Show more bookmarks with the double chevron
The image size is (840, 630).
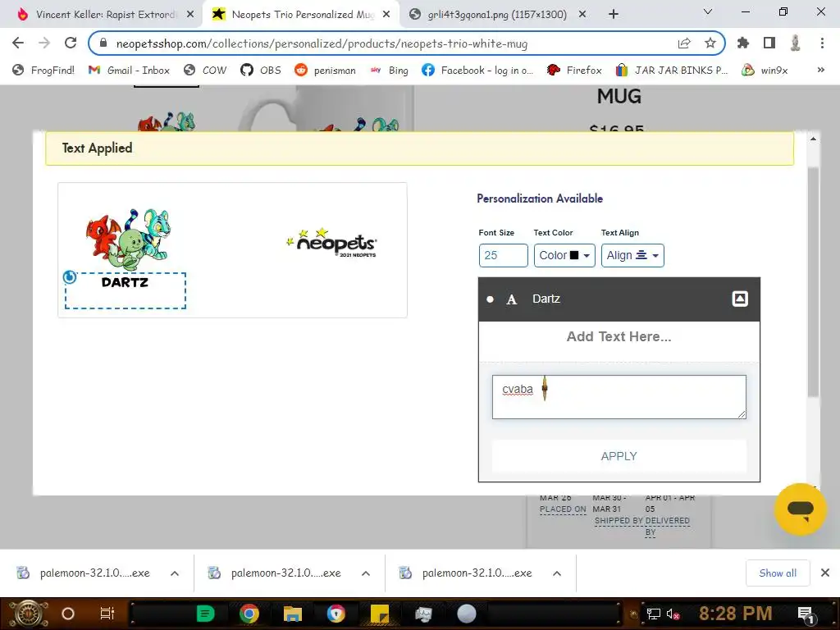820,71
